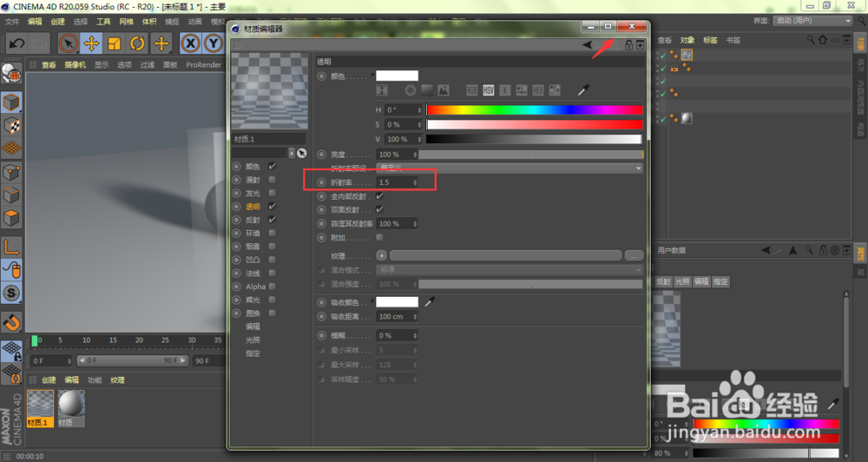The height and width of the screenshot is (462, 868).
Task: Open the layout dropdown 启动 (用户)
Action: (812, 21)
